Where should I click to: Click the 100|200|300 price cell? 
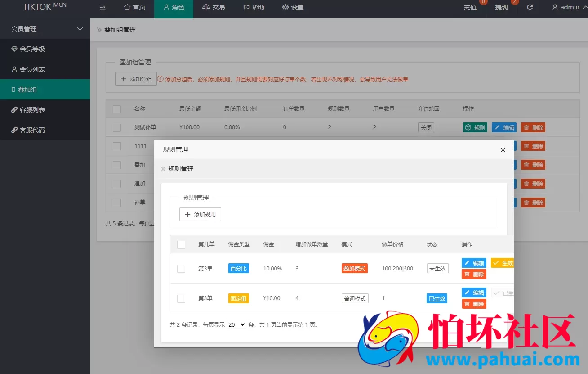click(x=397, y=269)
